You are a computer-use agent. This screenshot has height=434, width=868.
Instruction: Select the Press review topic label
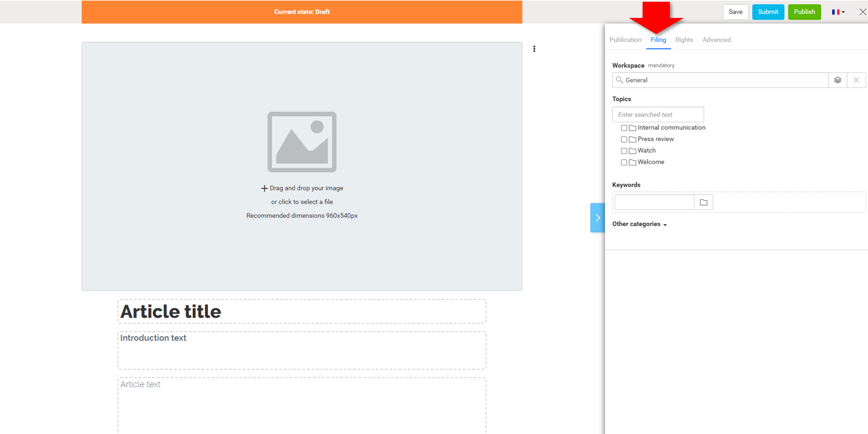(655, 139)
